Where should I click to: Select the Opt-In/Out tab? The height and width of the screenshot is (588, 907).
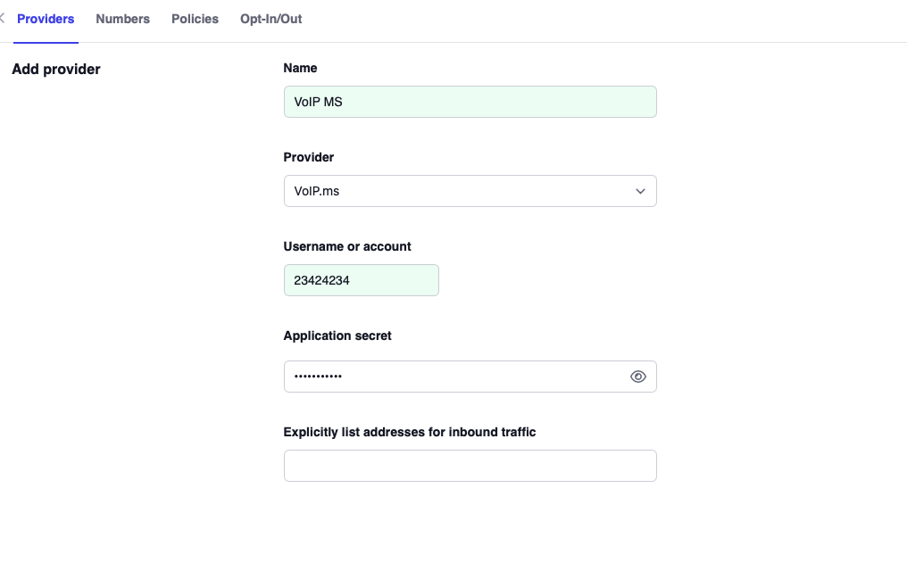(x=270, y=19)
